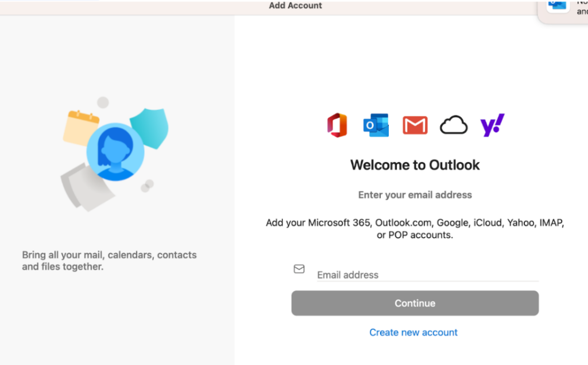Click the notification banner text at top right
This screenshot has height=365, width=588.
581,7
